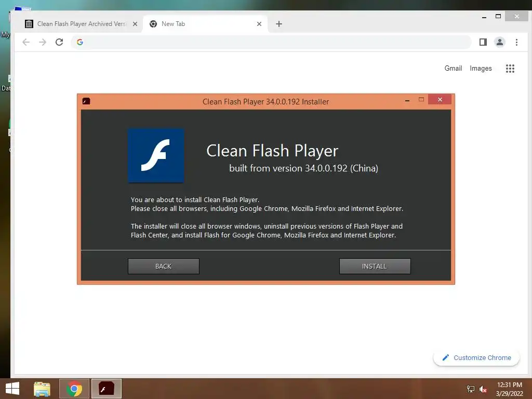The width and height of the screenshot is (532, 399).
Task: Click the Google icon in address bar
Action: point(80,42)
